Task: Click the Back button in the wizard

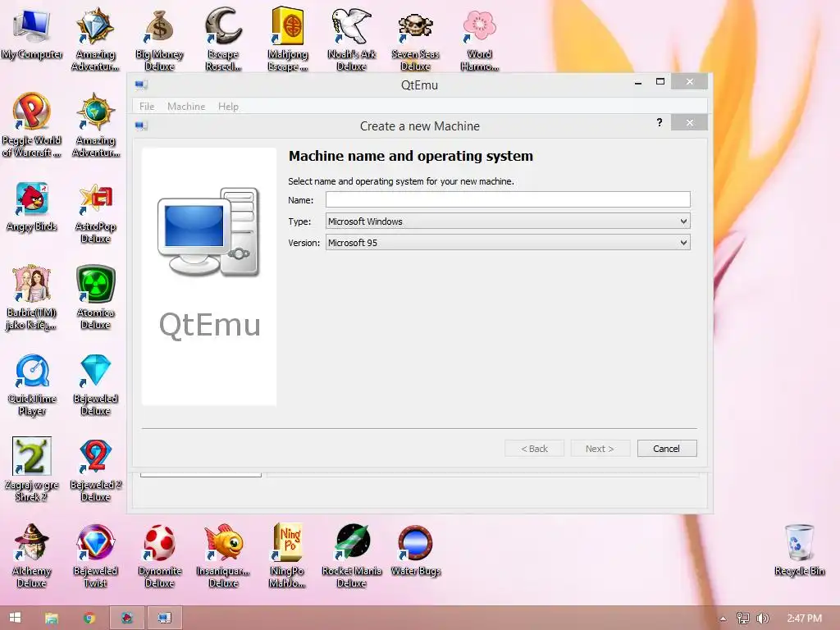Action: point(534,449)
